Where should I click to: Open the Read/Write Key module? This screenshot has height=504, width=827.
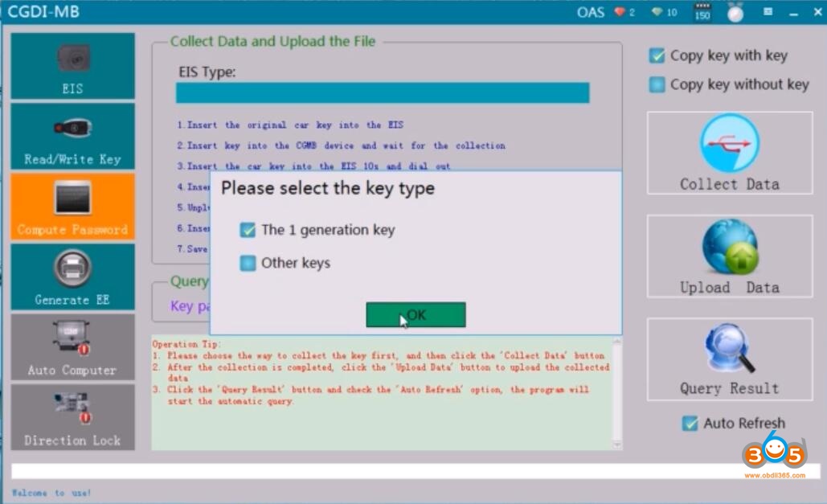pos(73,136)
